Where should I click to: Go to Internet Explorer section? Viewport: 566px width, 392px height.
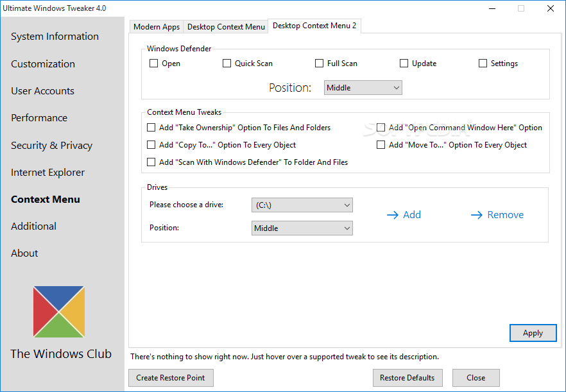(47, 173)
